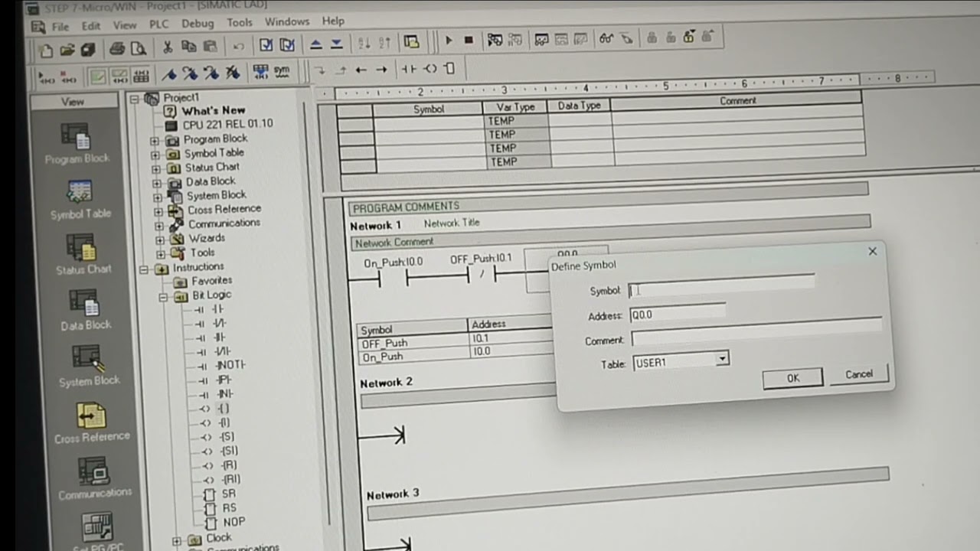Close the Define Symbol dialog
This screenshot has width=980, height=551.
[872, 251]
